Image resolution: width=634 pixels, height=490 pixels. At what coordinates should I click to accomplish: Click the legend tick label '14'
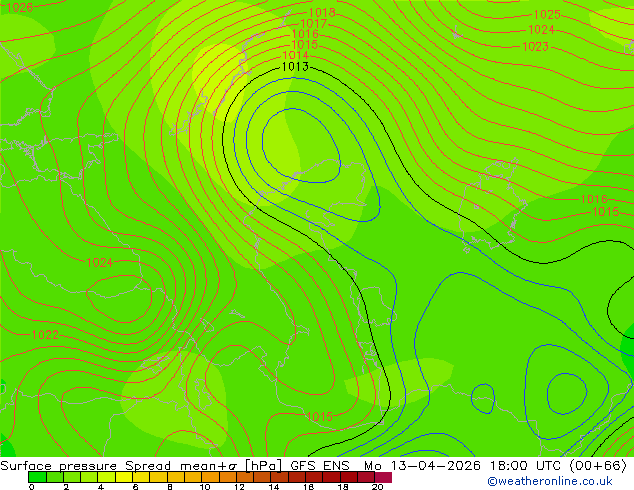[x=274, y=486]
